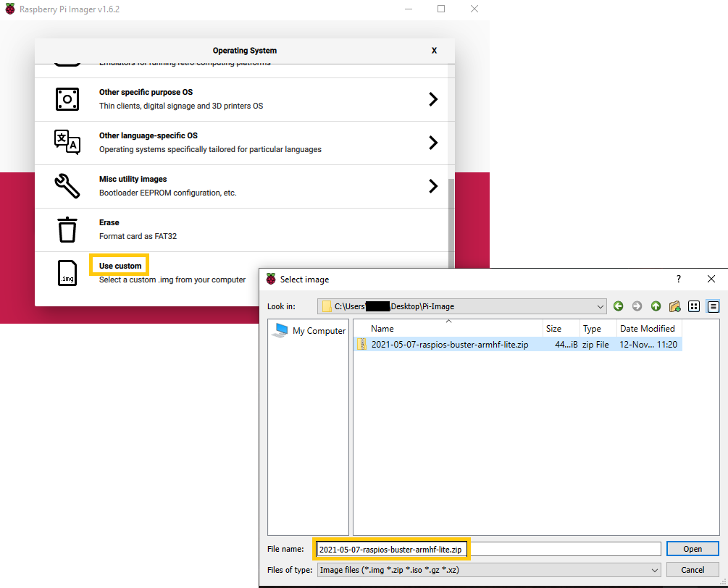Open Other language-specific OS category
The image size is (728, 588).
click(241, 143)
